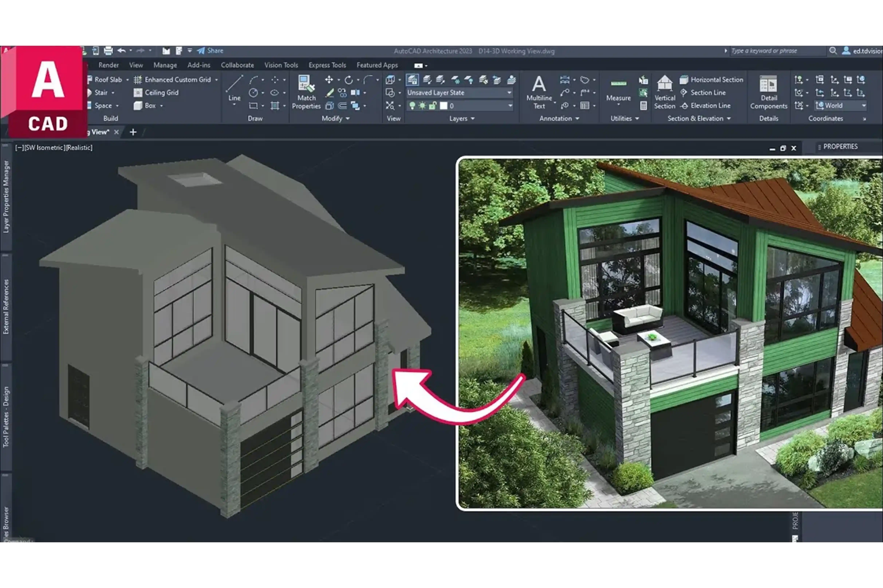Toggle layer 0 lock padlock icon
Screen dimensions: 883x588
click(x=433, y=106)
